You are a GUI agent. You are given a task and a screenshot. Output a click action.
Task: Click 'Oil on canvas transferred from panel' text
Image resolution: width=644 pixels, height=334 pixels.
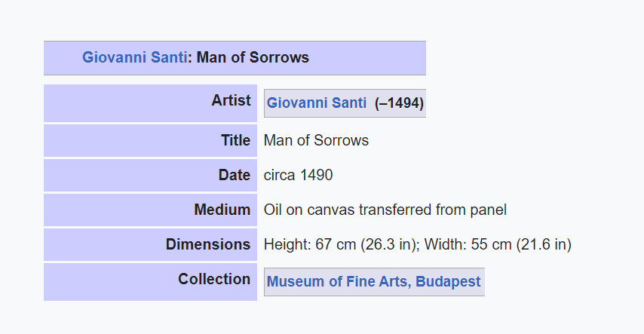385,210
